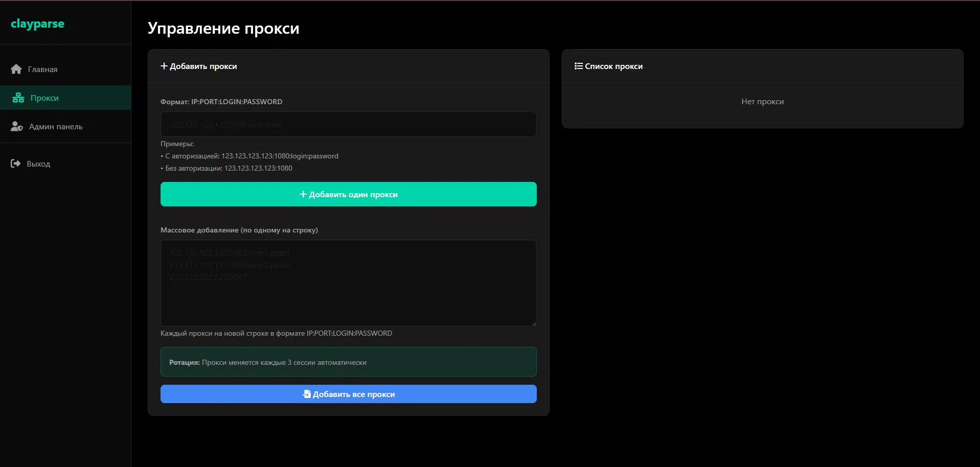Click the Ротация info banner
This screenshot has width=980, height=467.
[348, 362]
